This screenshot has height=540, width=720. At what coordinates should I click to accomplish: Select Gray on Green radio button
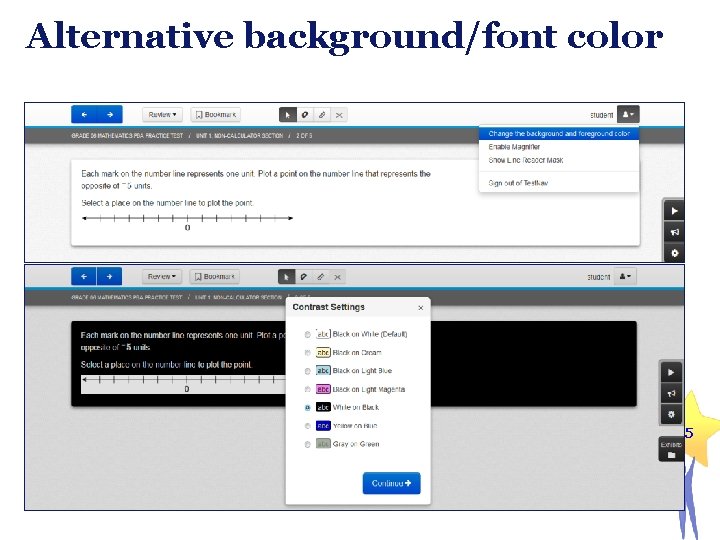[307, 444]
